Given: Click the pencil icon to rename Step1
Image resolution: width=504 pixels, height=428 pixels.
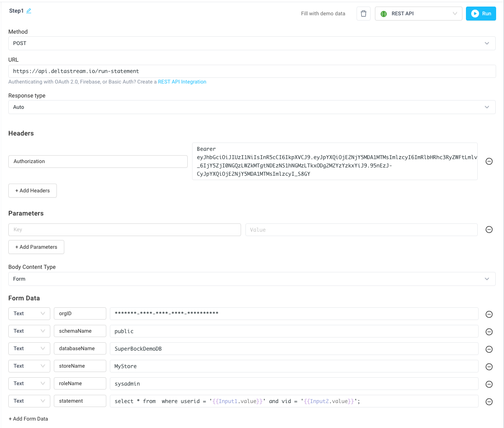Looking at the screenshot, I should pos(28,10).
